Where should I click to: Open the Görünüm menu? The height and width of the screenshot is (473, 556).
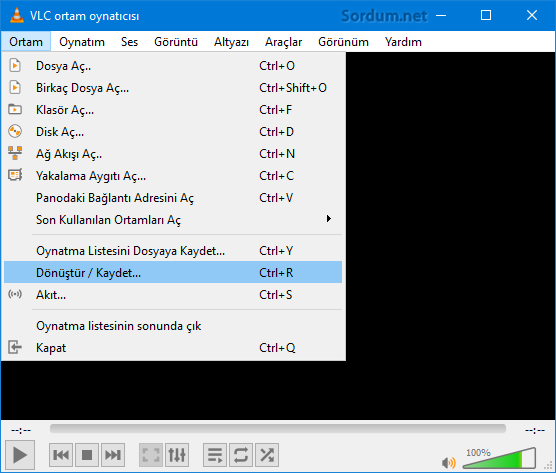343,42
